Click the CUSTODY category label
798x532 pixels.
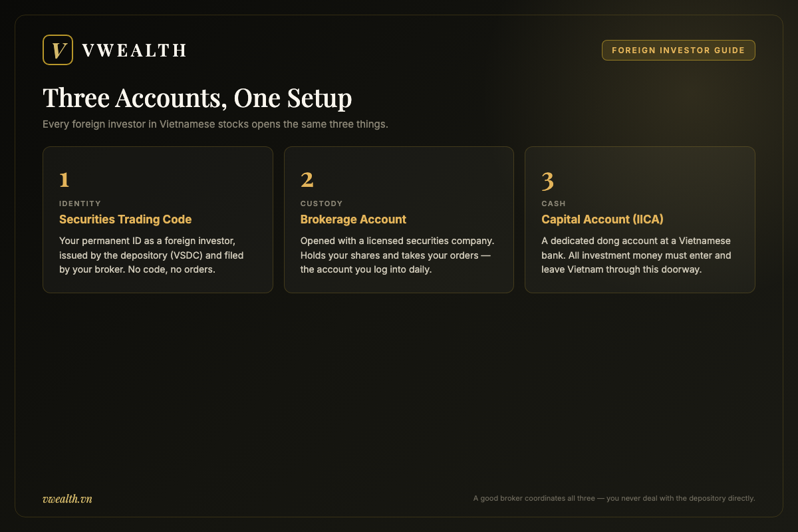click(x=321, y=203)
